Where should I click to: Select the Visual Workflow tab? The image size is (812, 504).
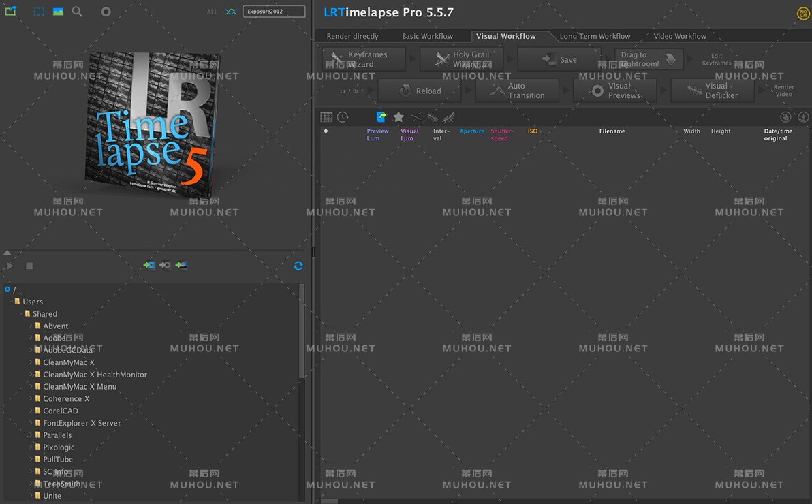coord(506,36)
